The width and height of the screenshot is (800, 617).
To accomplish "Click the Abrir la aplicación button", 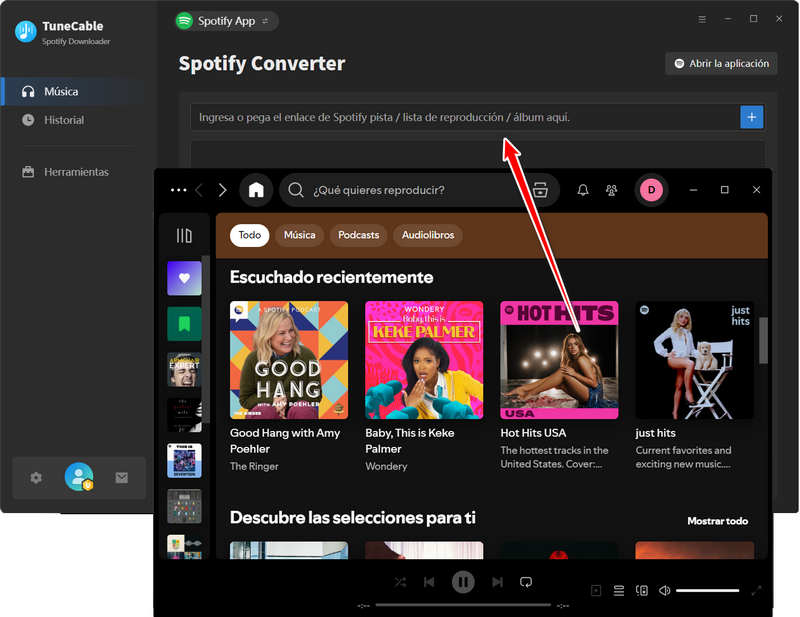I will [x=721, y=63].
